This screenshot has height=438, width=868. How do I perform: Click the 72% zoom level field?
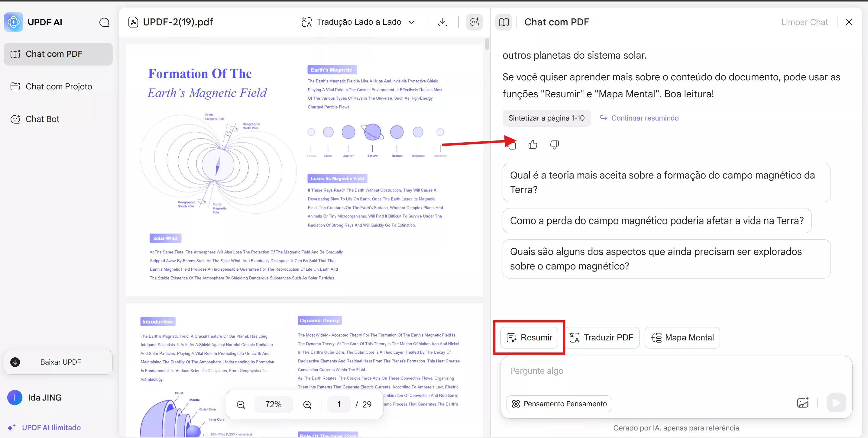[273, 404]
